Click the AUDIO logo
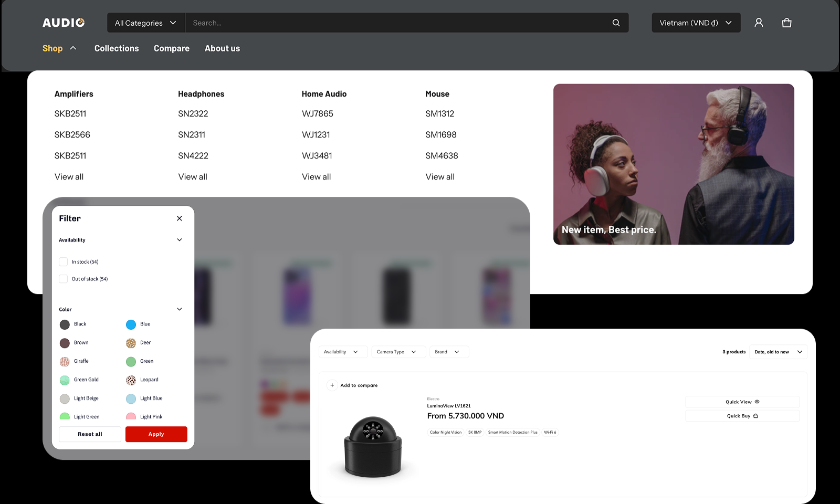 pyautogui.click(x=64, y=23)
